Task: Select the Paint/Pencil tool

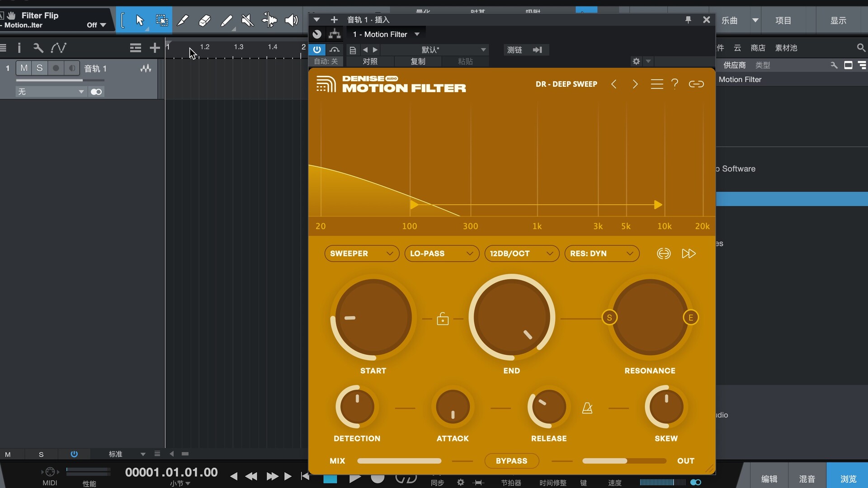Action: pyautogui.click(x=226, y=20)
